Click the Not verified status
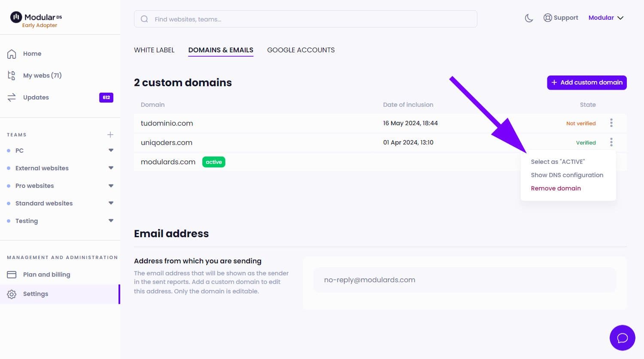The image size is (644, 359). [x=581, y=124]
